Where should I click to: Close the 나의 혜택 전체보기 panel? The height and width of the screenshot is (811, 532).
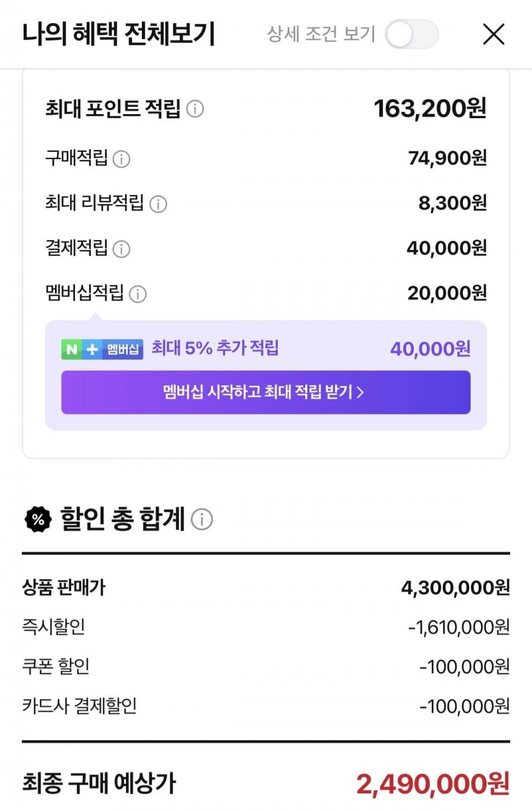(494, 34)
